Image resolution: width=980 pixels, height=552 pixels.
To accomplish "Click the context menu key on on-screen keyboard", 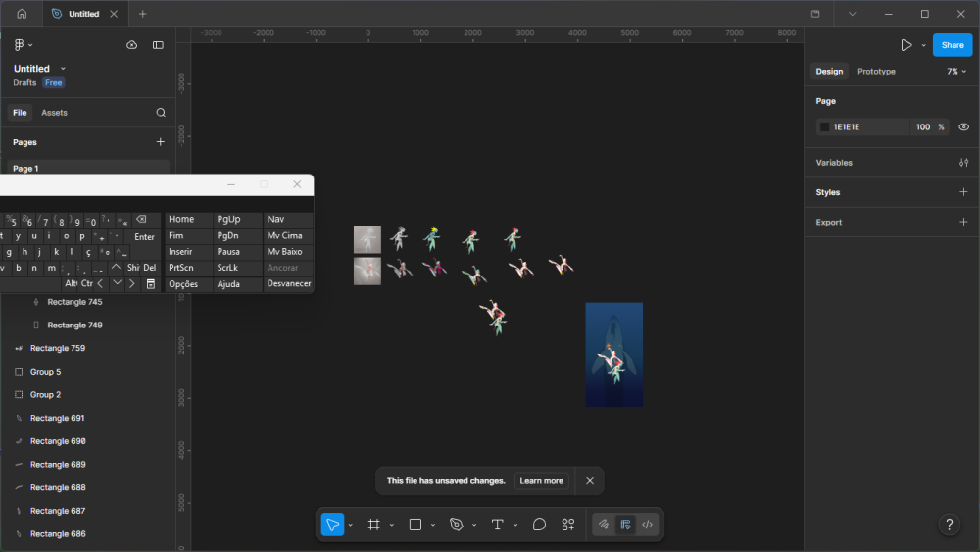I will click(x=151, y=283).
